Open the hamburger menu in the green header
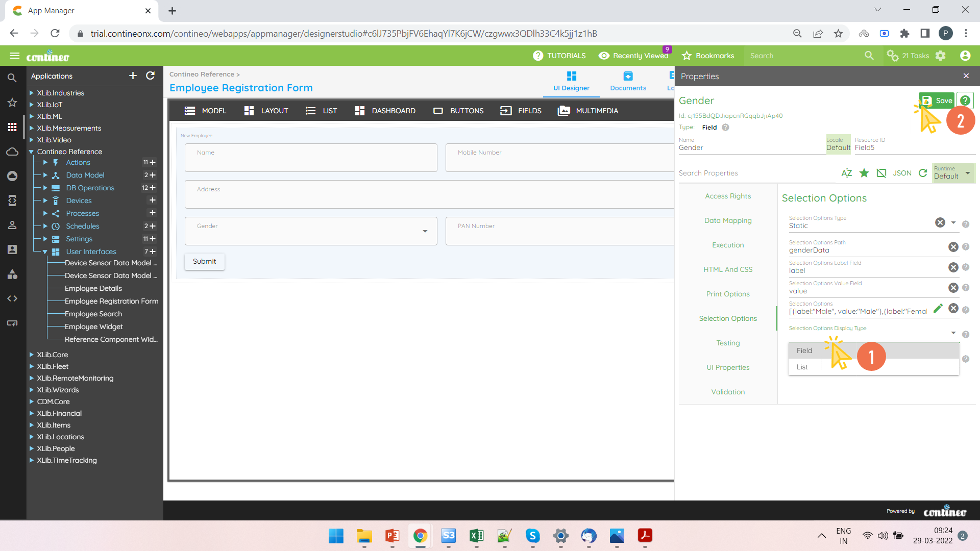 click(x=14, y=56)
